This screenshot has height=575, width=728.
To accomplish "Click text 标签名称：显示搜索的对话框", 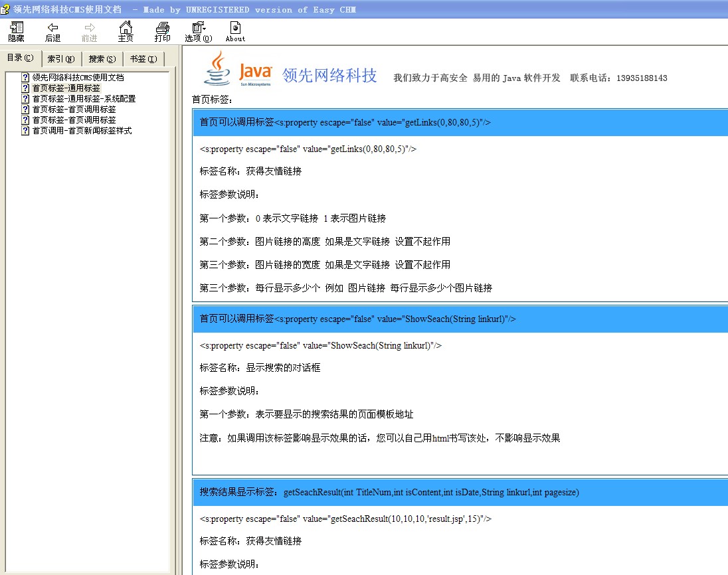I will pos(260,368).
